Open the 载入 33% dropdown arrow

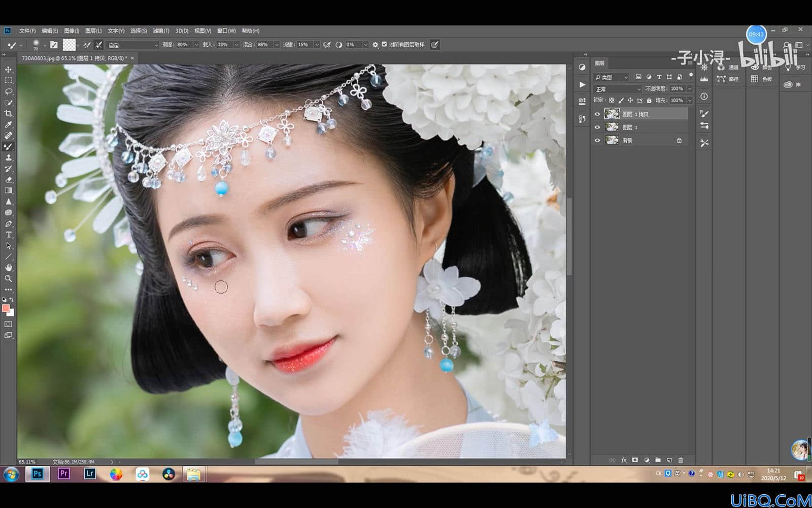pyautogui.click(x=236, y=45)
